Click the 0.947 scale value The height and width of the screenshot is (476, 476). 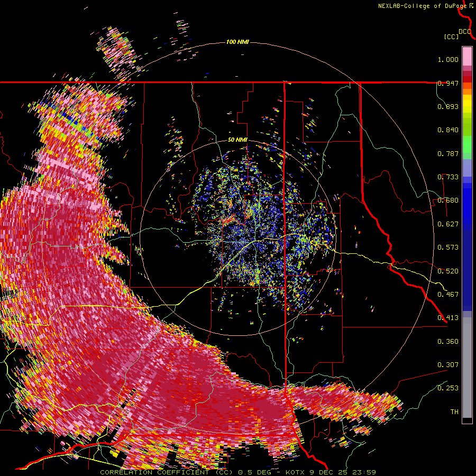pos(448,83)
